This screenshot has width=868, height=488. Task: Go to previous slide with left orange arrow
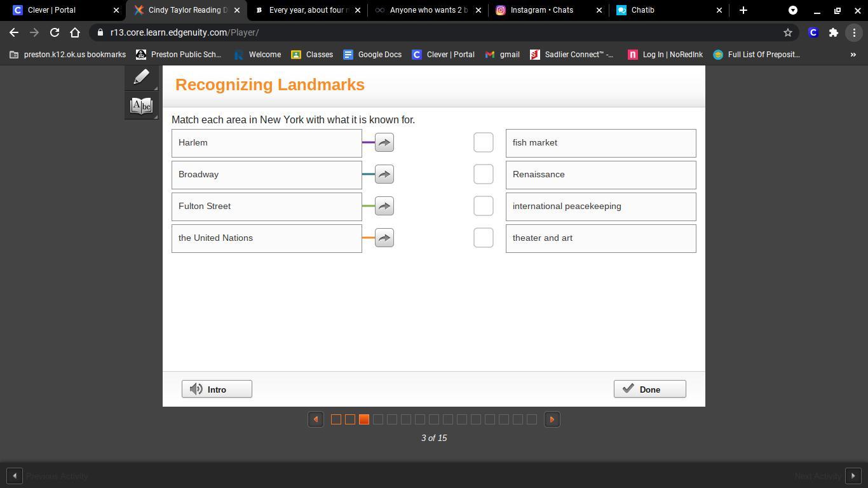316,419
